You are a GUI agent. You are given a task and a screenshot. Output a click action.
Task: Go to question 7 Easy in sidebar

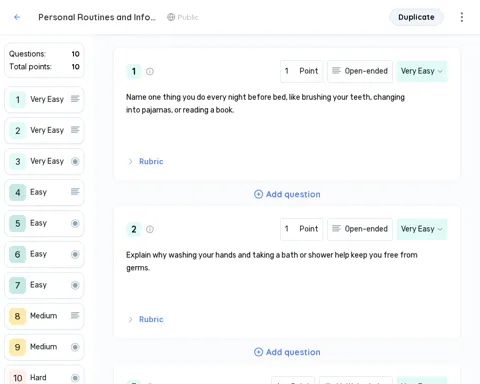pyautogui.click(x=44, y=285)
